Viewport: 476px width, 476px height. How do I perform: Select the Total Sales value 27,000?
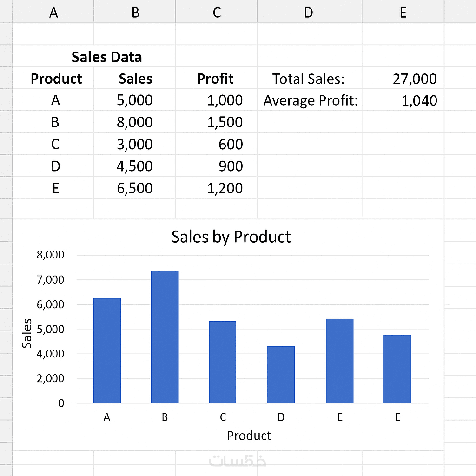coord(414,79)
